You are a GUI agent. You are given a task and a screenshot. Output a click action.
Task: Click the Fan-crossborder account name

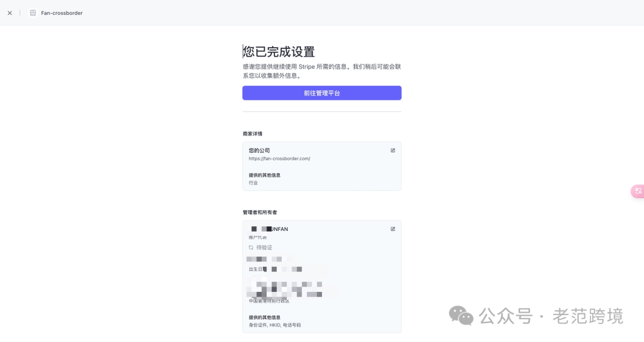[x=61, y=13]
